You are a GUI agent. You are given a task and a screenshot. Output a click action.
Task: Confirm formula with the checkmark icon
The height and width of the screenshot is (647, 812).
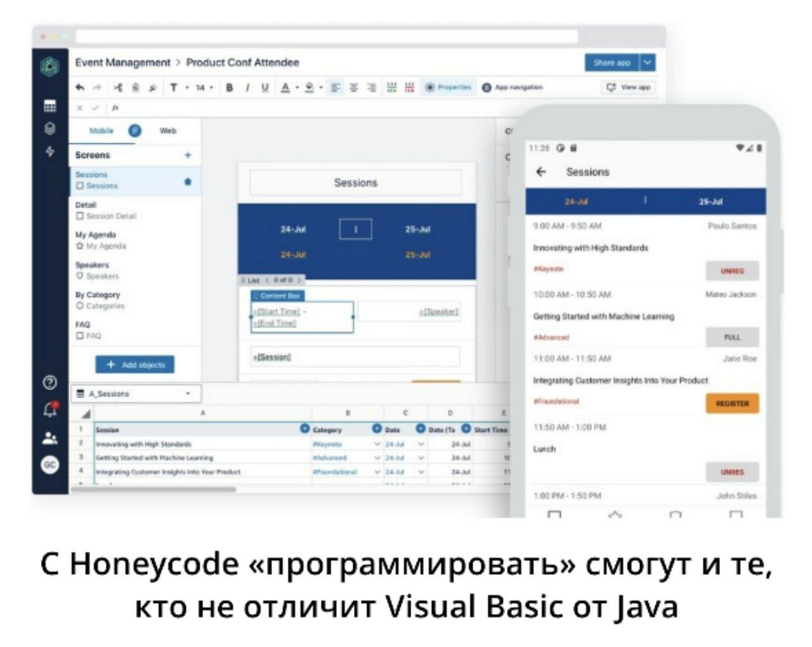(95, 108)
